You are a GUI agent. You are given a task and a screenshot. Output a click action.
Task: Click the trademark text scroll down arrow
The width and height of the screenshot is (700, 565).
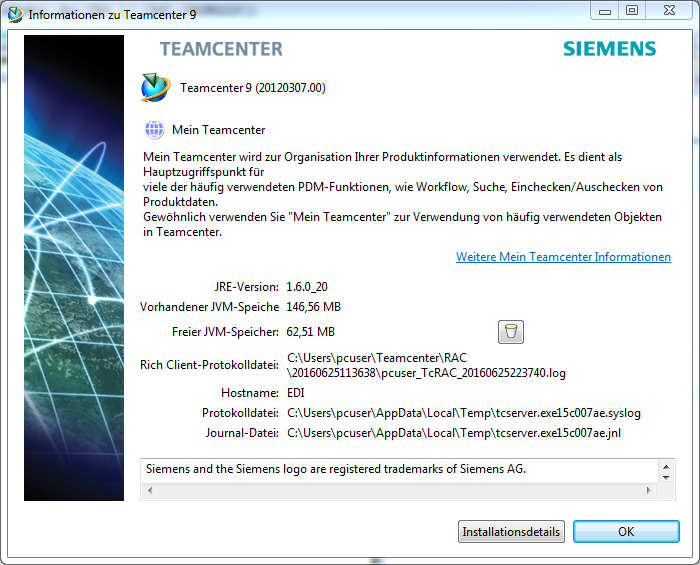pyautogui.click(x=666, y=478)
